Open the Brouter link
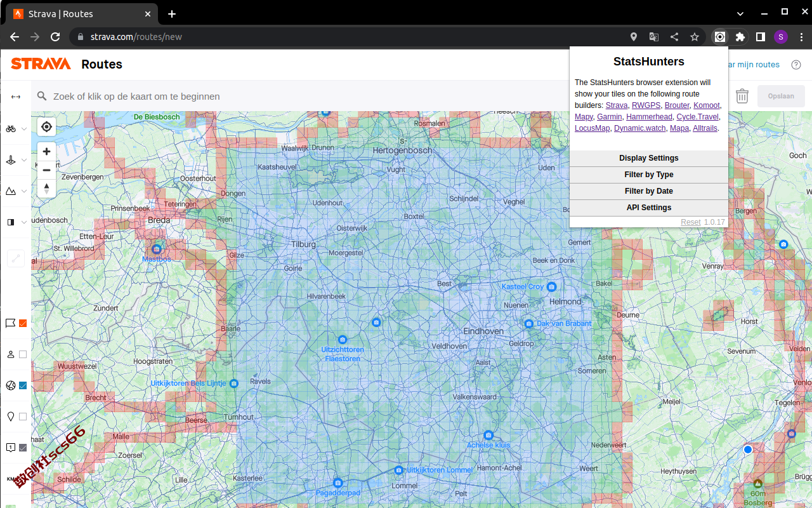The image size is (812, 508). pos(677,105)
